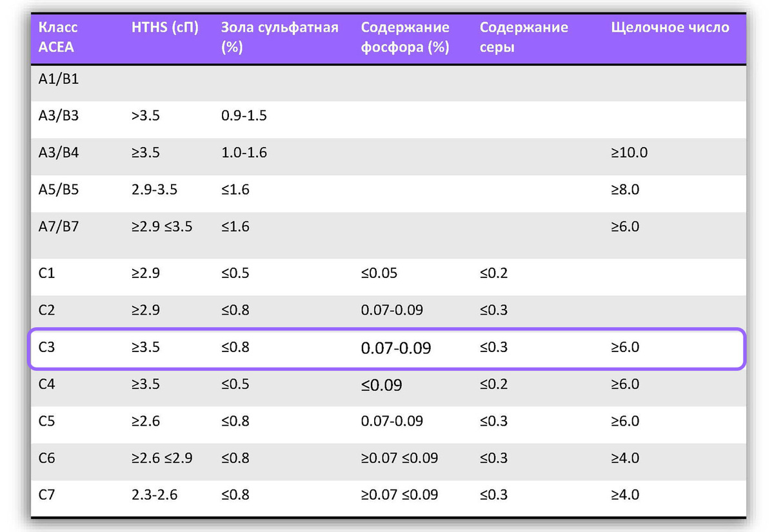Click the '≥6.0' alkaline number in C4 row

click(625, 384)
